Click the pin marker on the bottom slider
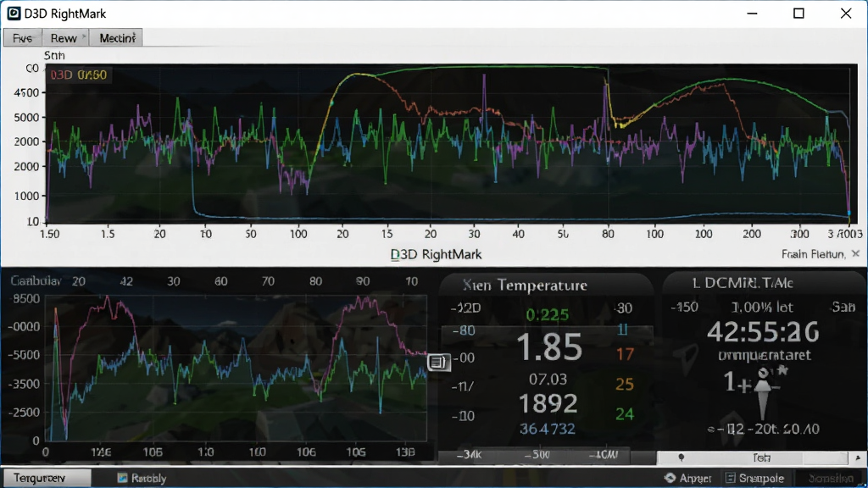The width and height of the screenshot is (868, 488). (x=682, y=457)
